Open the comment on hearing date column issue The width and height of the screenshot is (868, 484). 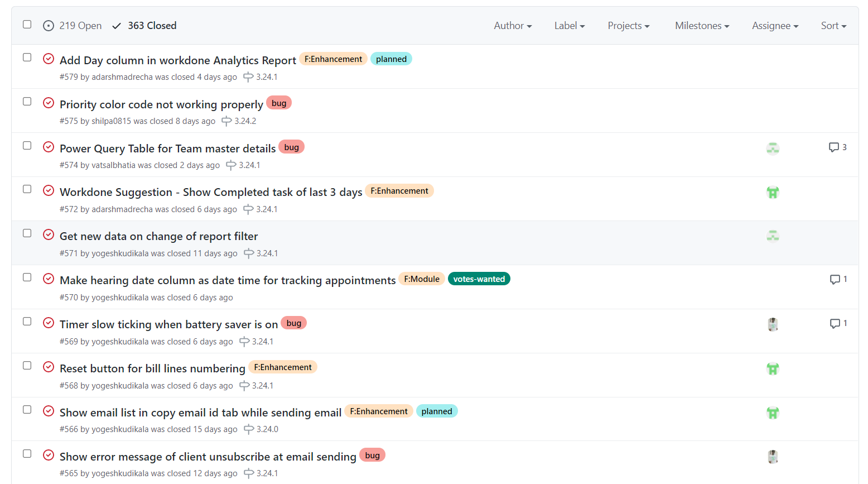tap(837, 280)
